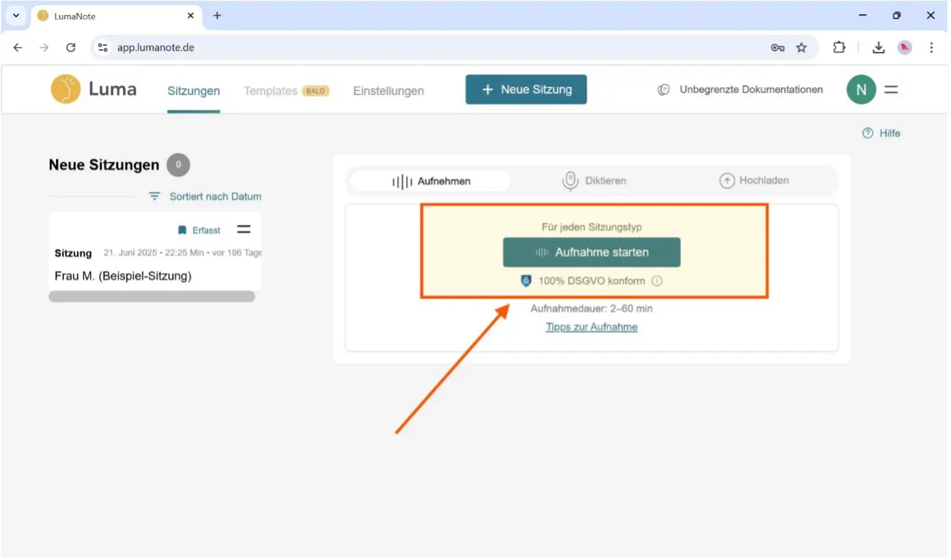This screenshot has width=951, height=560.
Task: Click the session list horizontal scrollbar
Action: click(152, 297)
